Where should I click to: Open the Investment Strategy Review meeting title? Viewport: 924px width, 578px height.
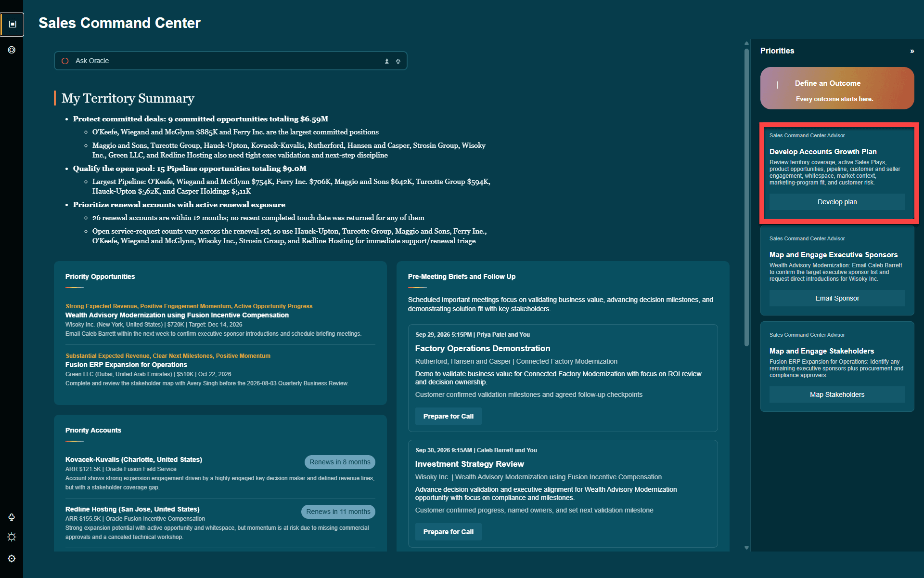pos(470,464)
